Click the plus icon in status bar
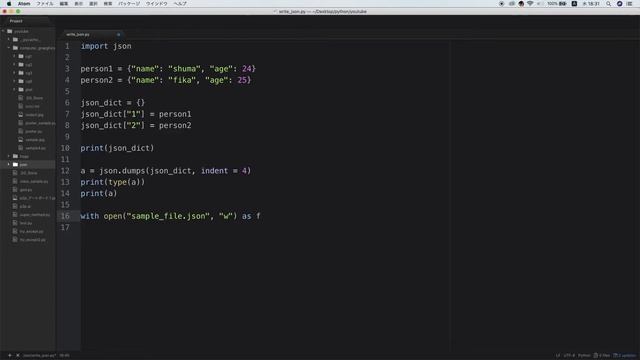Screen dimensions: 640x360 pos(9,356)
